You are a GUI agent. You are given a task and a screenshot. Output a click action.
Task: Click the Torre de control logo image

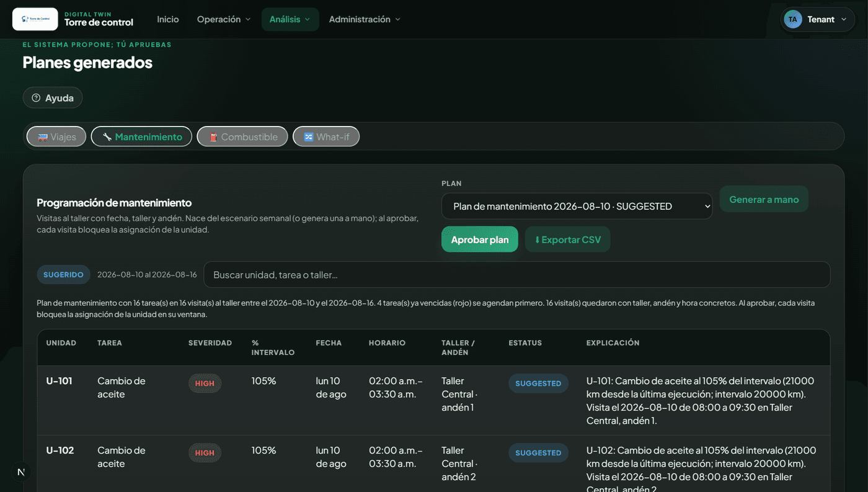[x=35, y=19]
